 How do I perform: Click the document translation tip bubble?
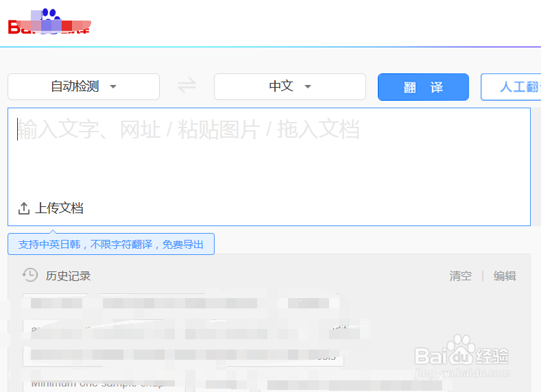pos(111,244)
